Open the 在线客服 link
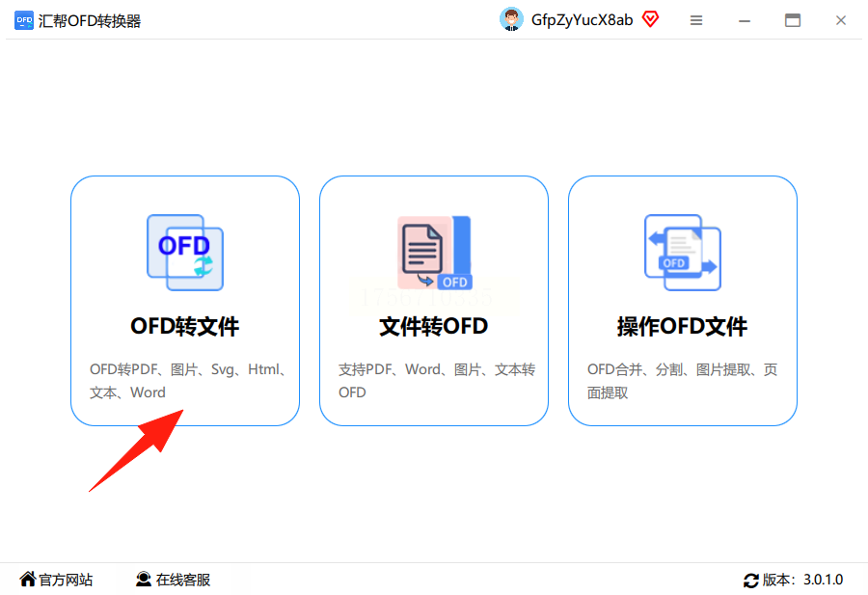 click(x=183, y=580)
